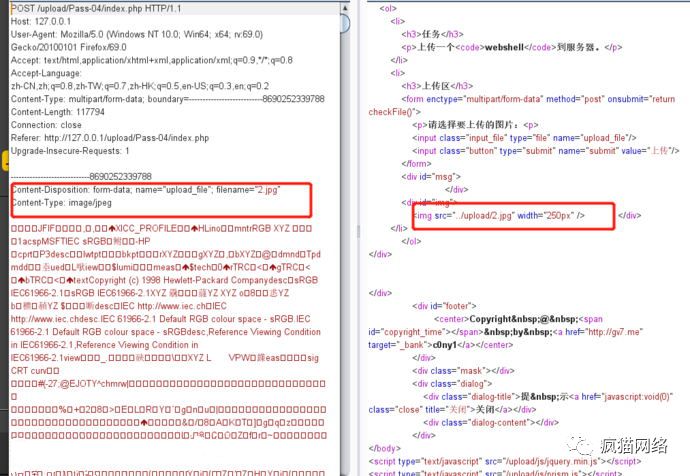Click the '<div id="msg">' response line
This screenshot has width=690, height=476.
[431, 176]
